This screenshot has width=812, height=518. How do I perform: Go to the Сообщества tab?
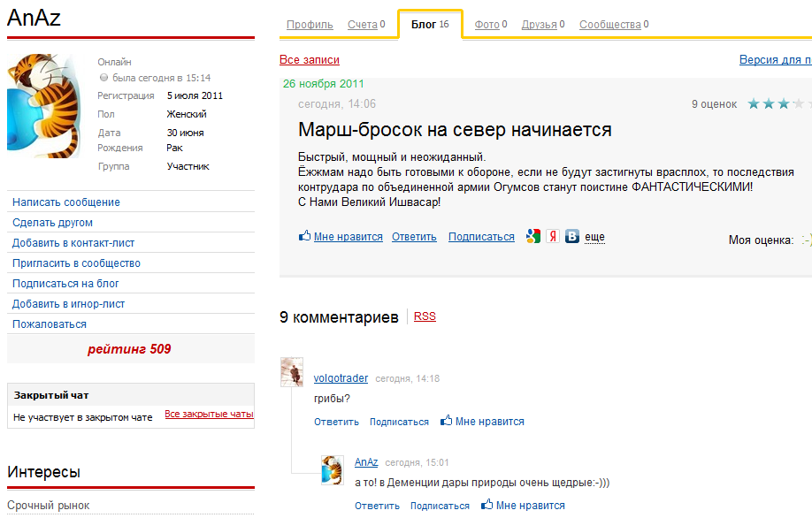[609, 25]
